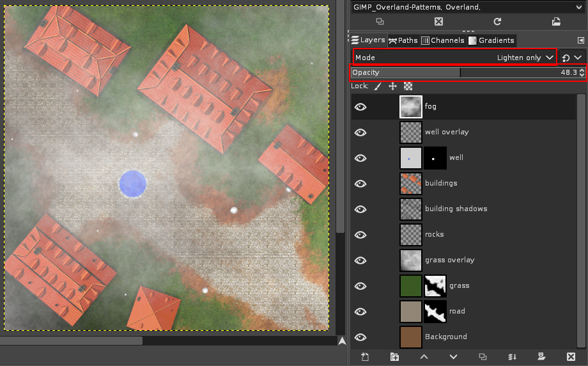Click the Background layer brown thumbnail

410,337
